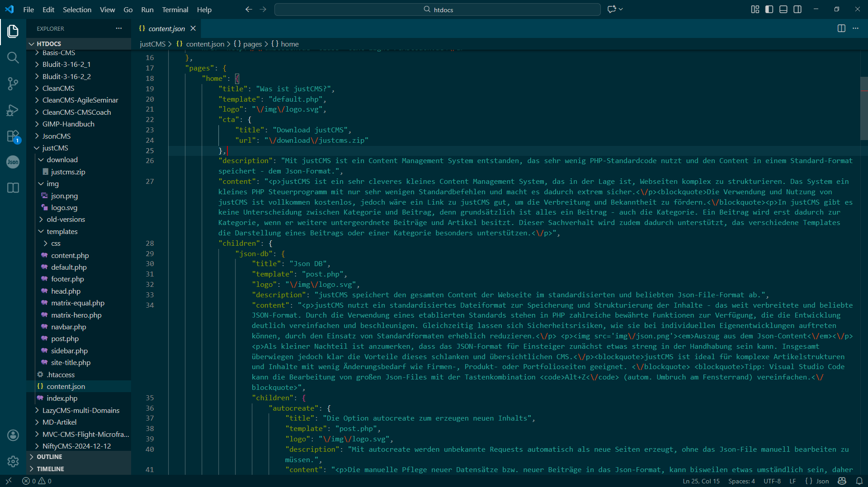
Task: Click the htdocs command center search box
Action: point(437,9)
